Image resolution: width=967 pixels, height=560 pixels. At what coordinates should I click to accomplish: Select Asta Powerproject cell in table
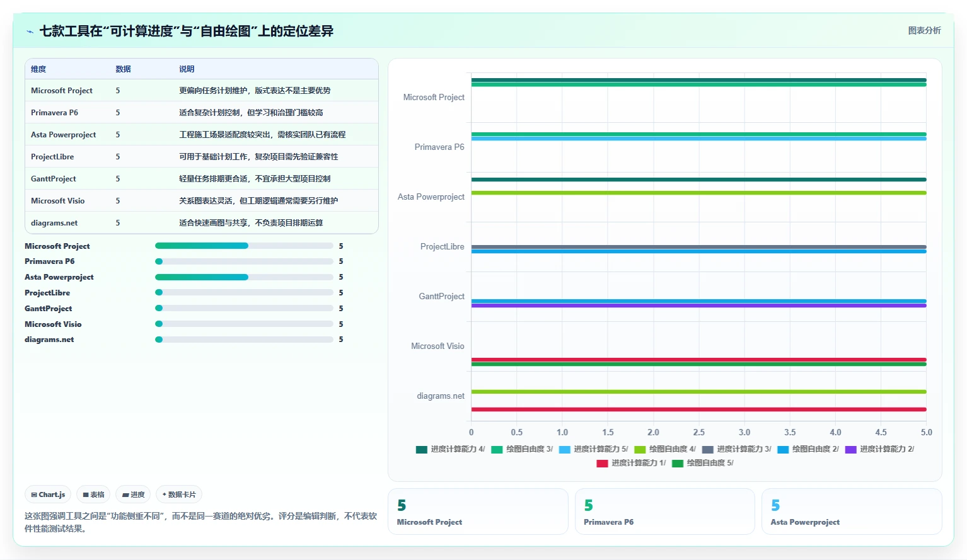(64, 135)
